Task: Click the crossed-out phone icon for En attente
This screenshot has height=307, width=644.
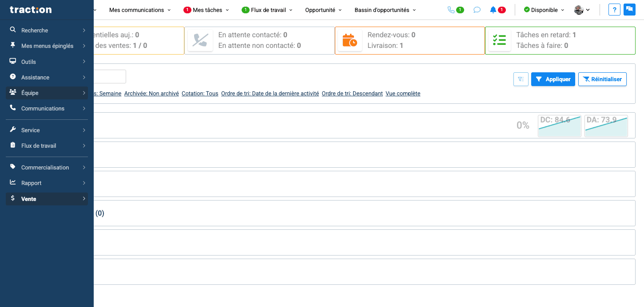Action: pos(200,40)
